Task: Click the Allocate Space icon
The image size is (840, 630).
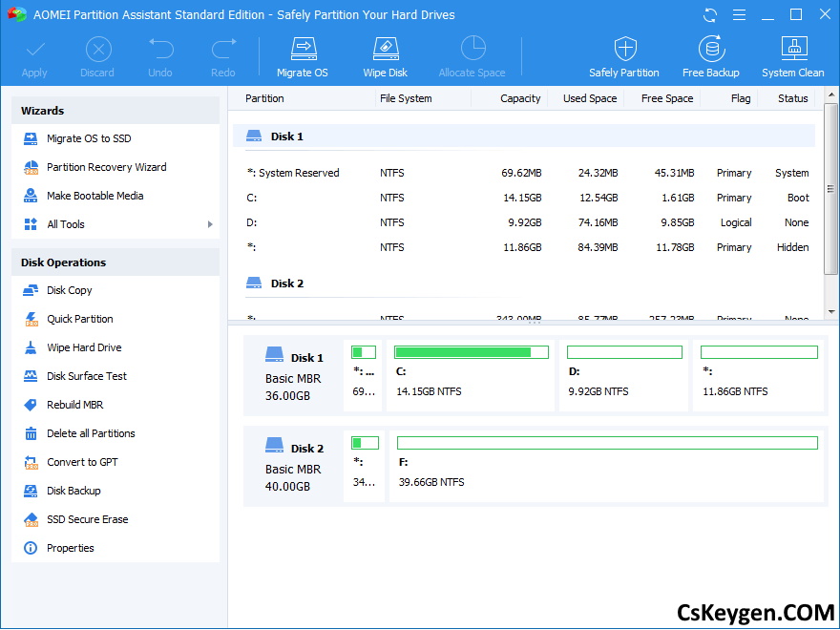Action: pos(472,49)
